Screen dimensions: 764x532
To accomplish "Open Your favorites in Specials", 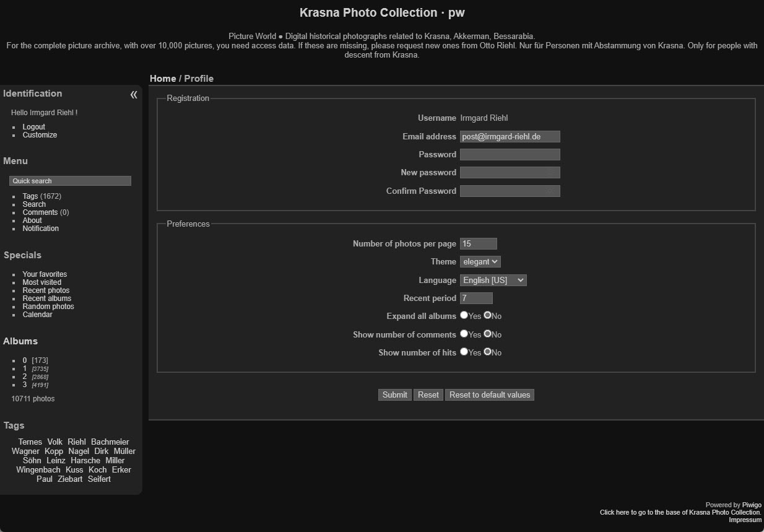I will click(45, 274).
